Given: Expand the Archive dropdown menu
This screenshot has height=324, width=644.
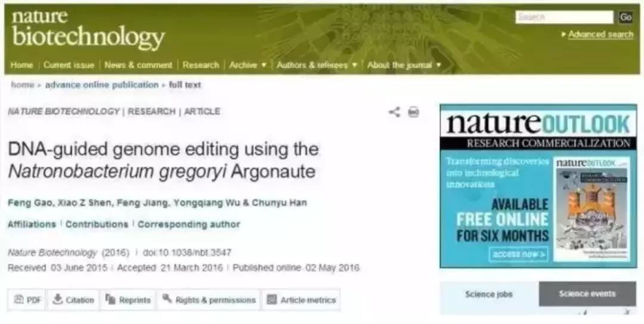Looking at the screenshot, I should tap(247, 65).
